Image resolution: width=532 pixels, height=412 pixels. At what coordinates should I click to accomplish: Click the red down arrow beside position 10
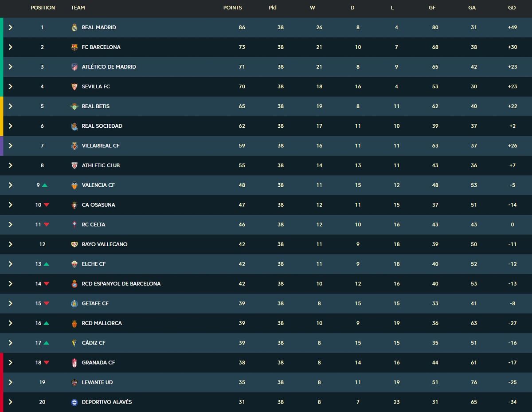(46, 205)
